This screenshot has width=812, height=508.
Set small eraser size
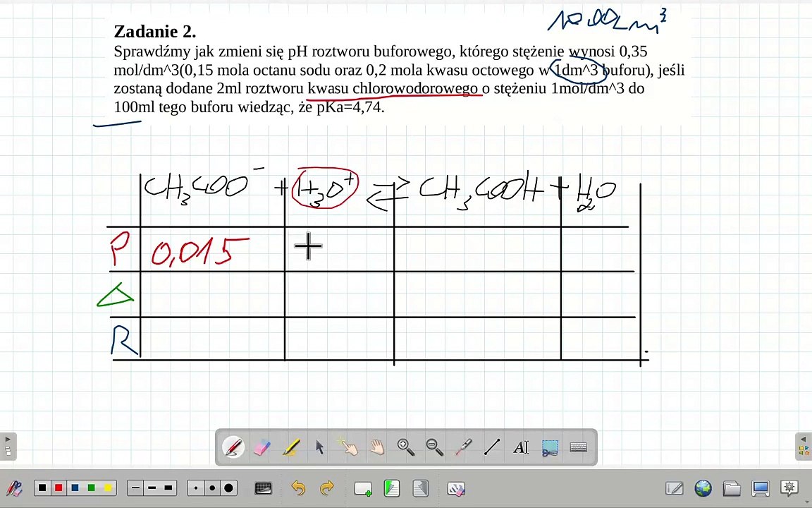196,488
